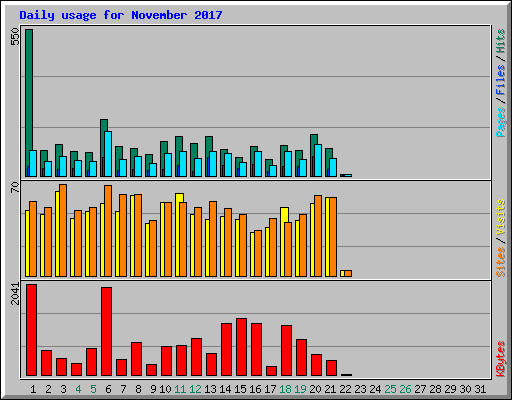
Task: Click the KBytes legend label
Action: pos(500,359)
